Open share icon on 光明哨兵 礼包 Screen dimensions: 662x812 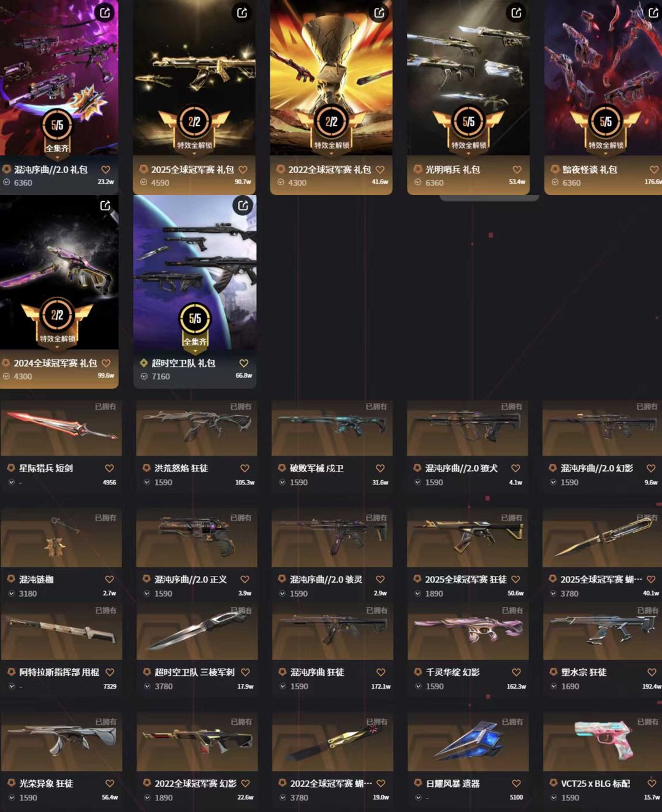point(516,12)
